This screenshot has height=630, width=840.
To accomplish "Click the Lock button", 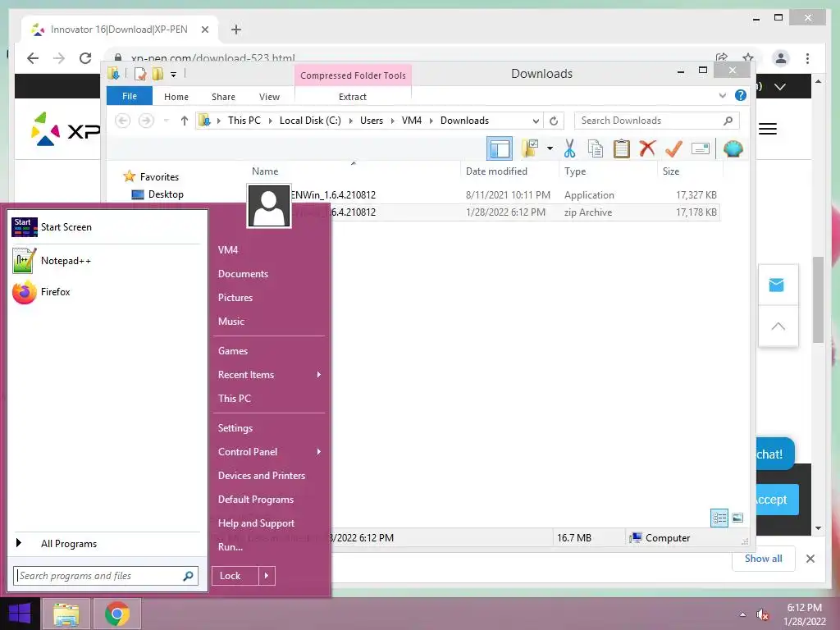I will [x=235, y=576].
